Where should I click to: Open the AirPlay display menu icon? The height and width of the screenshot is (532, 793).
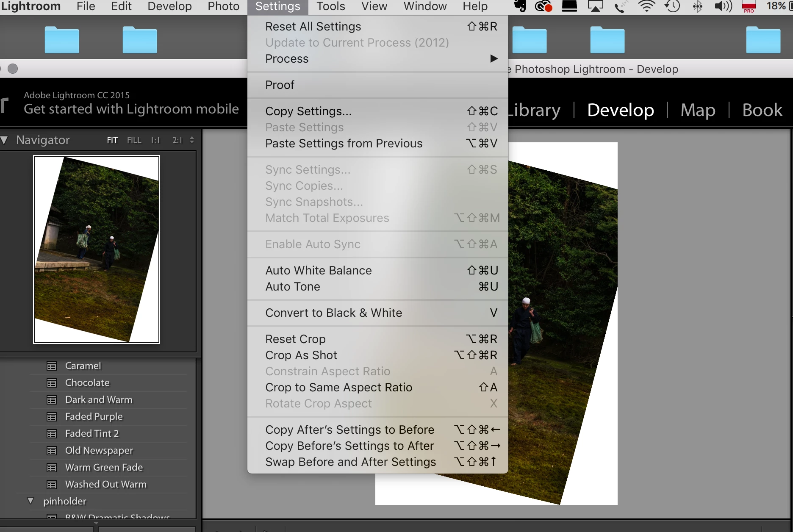click(x=595, y=6)
